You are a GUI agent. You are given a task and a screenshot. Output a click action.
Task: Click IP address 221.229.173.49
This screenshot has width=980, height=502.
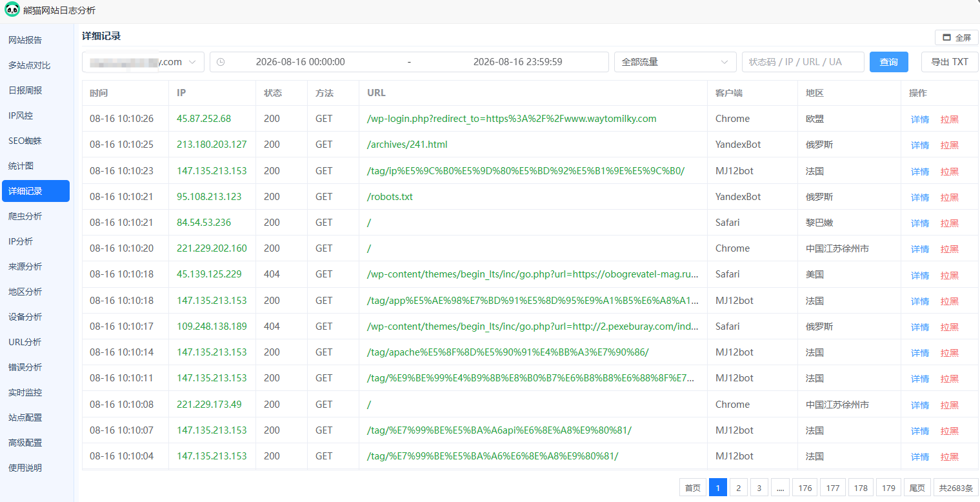click(209, 405)
